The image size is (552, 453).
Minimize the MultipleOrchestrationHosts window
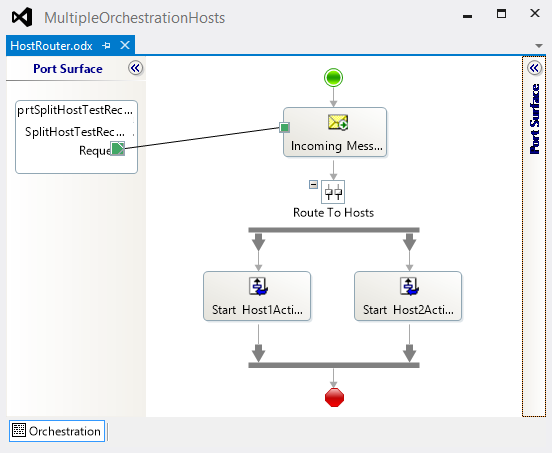468,16
